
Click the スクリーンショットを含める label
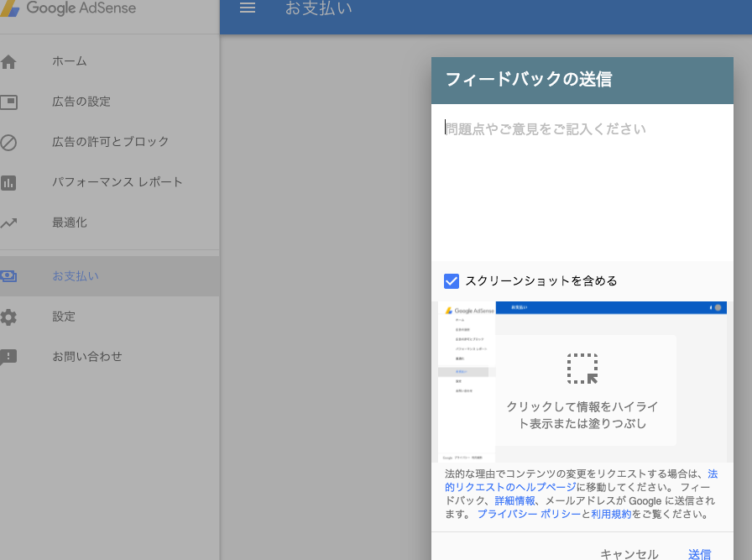541,280
